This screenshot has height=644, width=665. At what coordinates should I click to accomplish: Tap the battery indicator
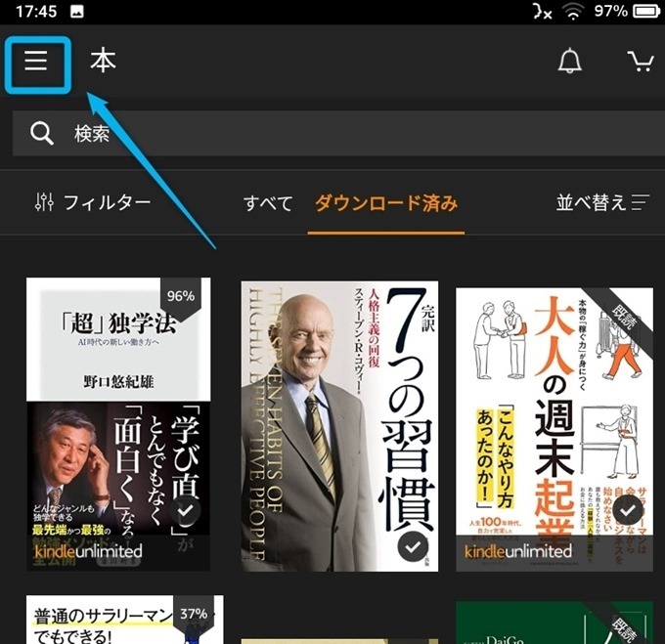coord(646,12)
